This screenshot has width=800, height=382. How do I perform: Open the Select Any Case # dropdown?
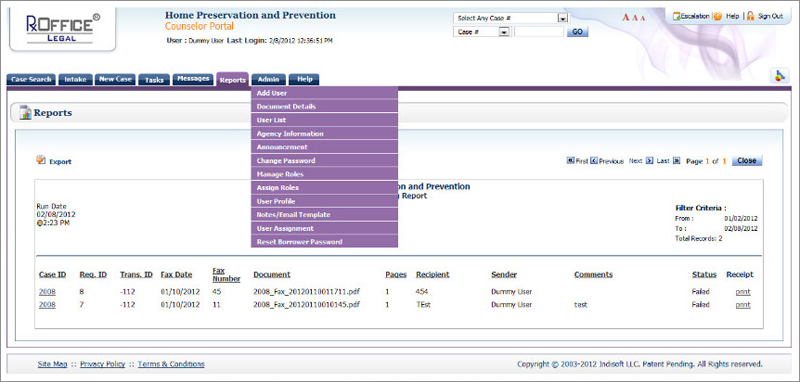(x=511, y=18)
